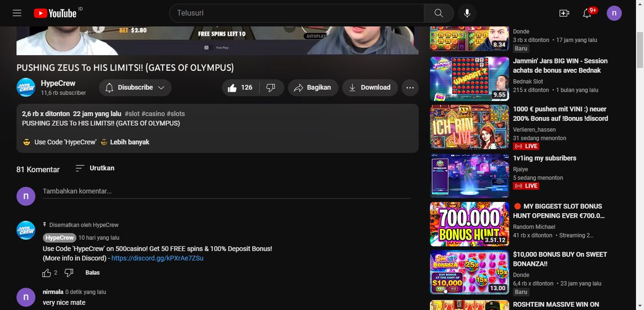The width and height of the screenshot is (644, 310).
Task: Open Jammin' Jars BIG WIN thumbnail
Action: coord(470,78)
